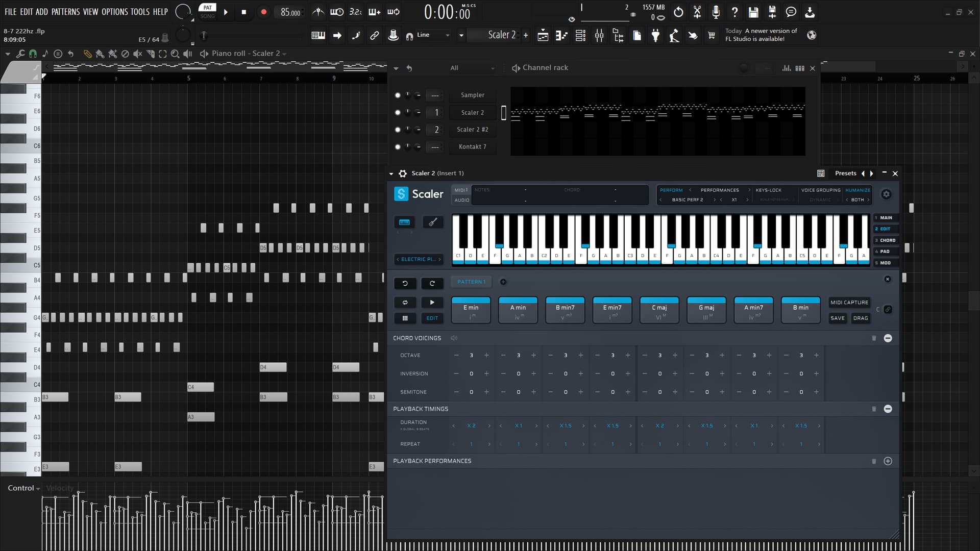
Task: Select the mute tool in piano roll
Action: pos(138,54)
